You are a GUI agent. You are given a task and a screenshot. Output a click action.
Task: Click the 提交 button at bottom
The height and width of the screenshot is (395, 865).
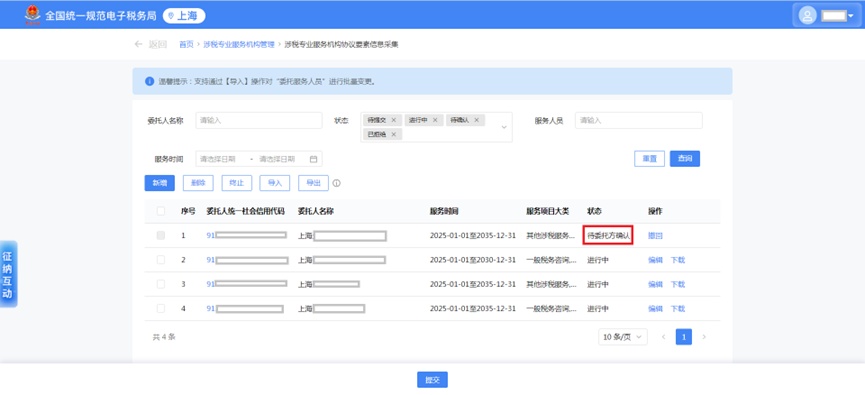432,380
